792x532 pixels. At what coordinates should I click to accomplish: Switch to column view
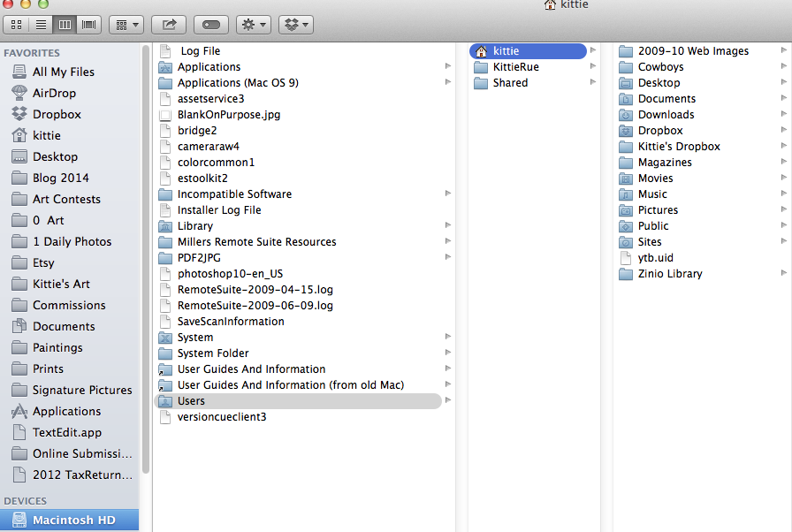(x=65, y=25)
